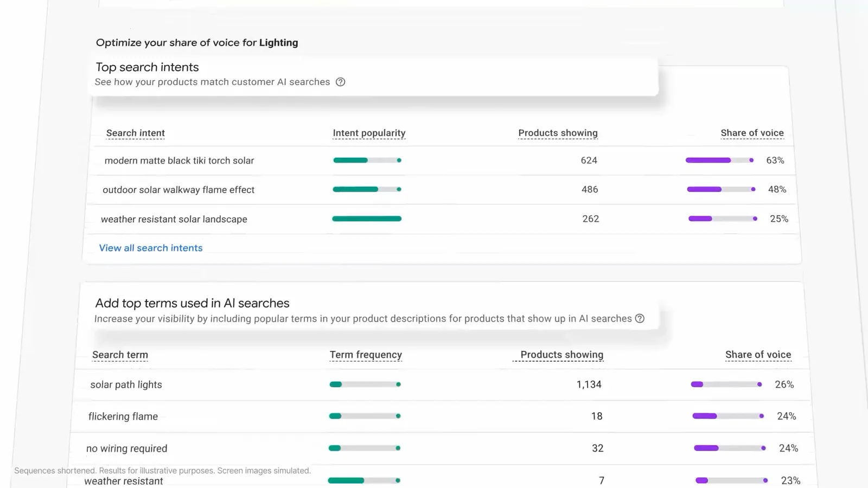Click the 486 products showing value

(590, 189)
